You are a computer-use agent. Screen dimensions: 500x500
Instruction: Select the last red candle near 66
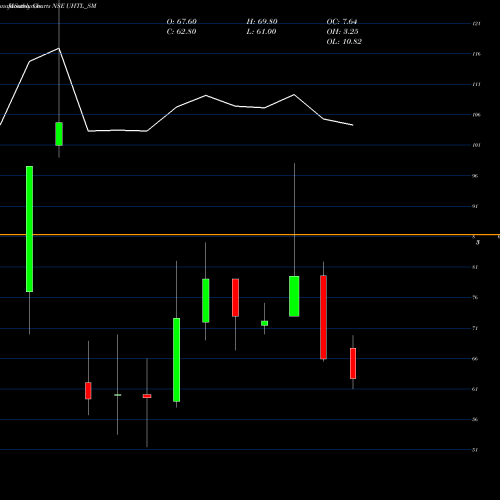point(353,363)
